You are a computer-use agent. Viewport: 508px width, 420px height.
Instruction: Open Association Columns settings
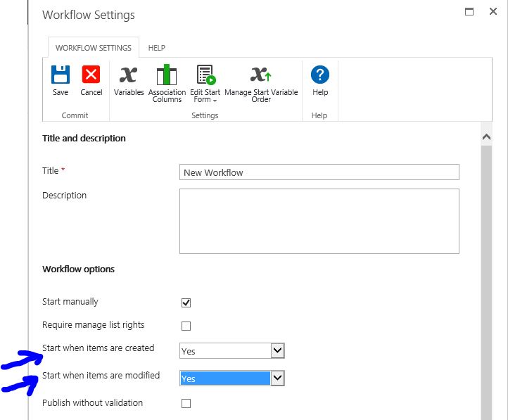coord(167,75)
